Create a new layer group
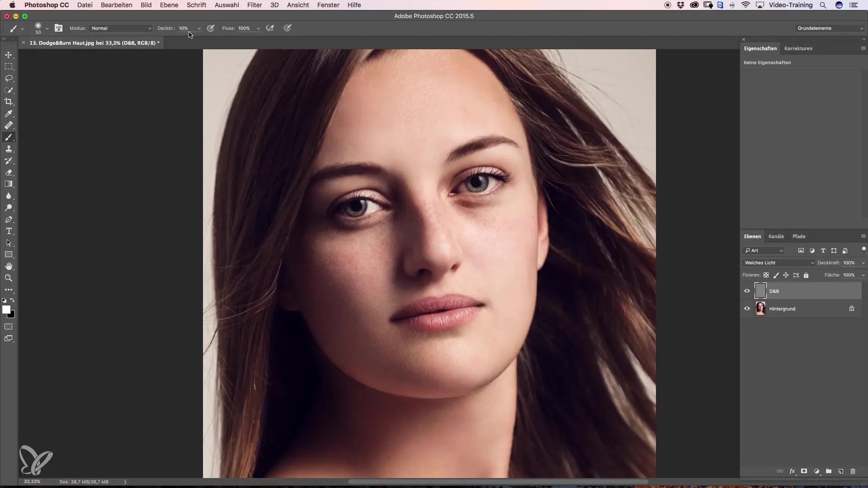Screen dimensions: 868x488 (829, 471)
